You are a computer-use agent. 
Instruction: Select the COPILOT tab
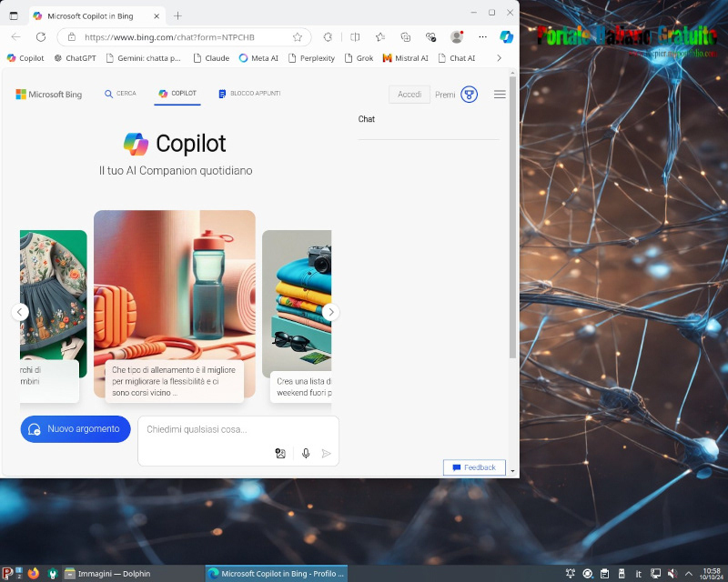[x=177, y=94]
